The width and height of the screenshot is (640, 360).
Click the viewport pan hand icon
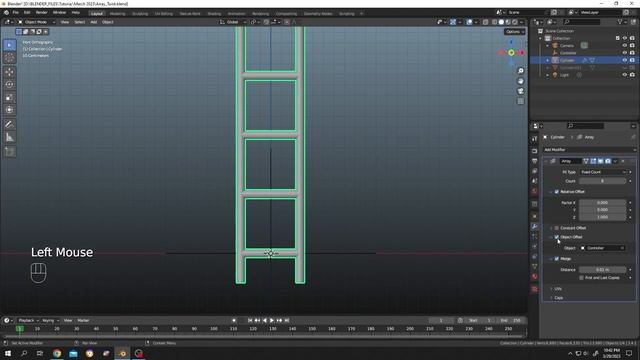coord(520,81)
